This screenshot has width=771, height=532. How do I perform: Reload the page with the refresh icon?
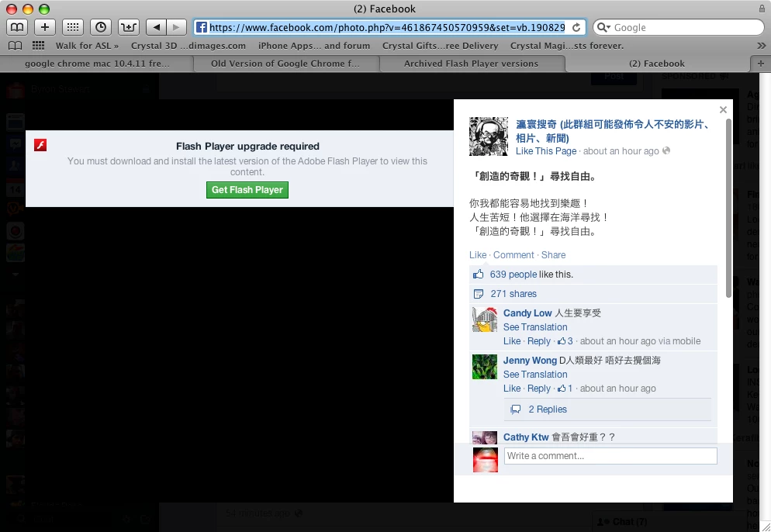click(576, 28)
